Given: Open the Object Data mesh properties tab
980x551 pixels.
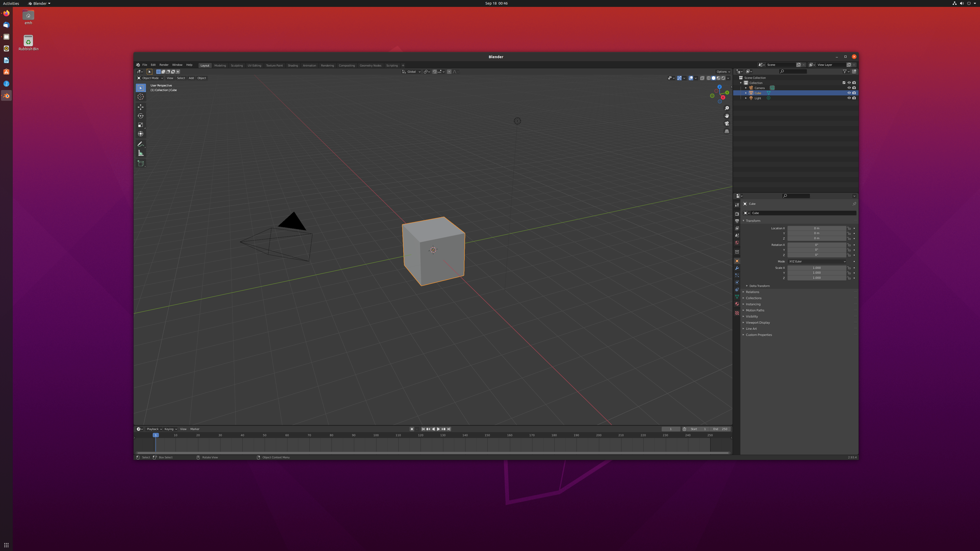Looking at the screenshot, I should tap(737, 297).
